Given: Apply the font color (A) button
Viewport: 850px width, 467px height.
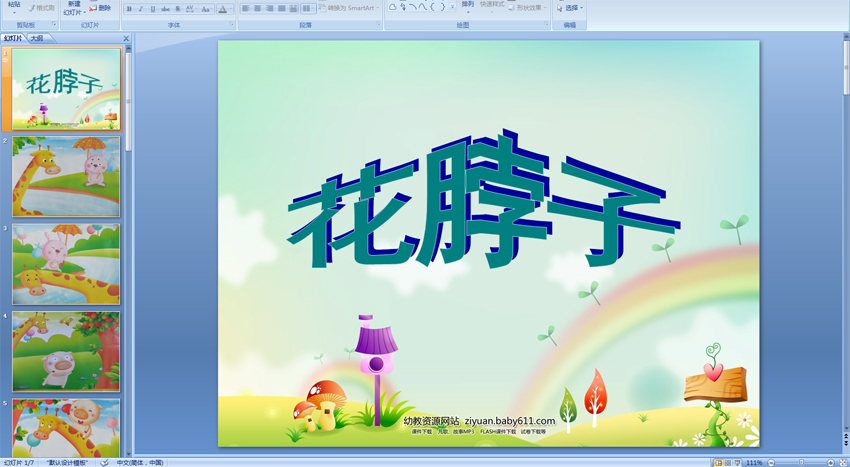Looking at the screenshot, I should coord(222,9).
